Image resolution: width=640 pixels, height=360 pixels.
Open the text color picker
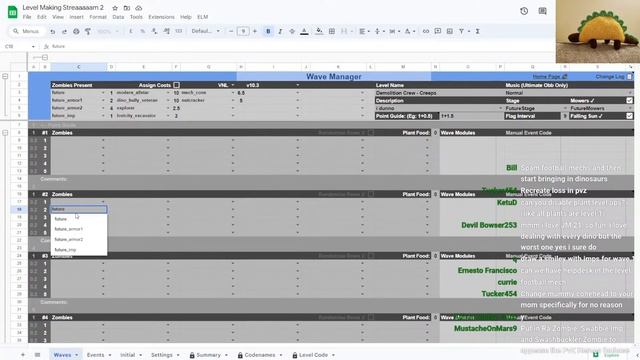(x=304, y=31)
